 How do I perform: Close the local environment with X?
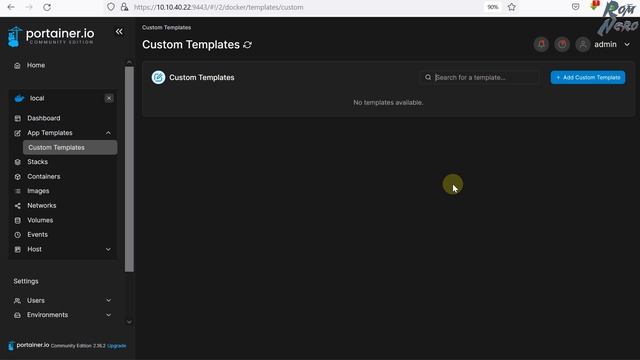[x=109, y=98]
